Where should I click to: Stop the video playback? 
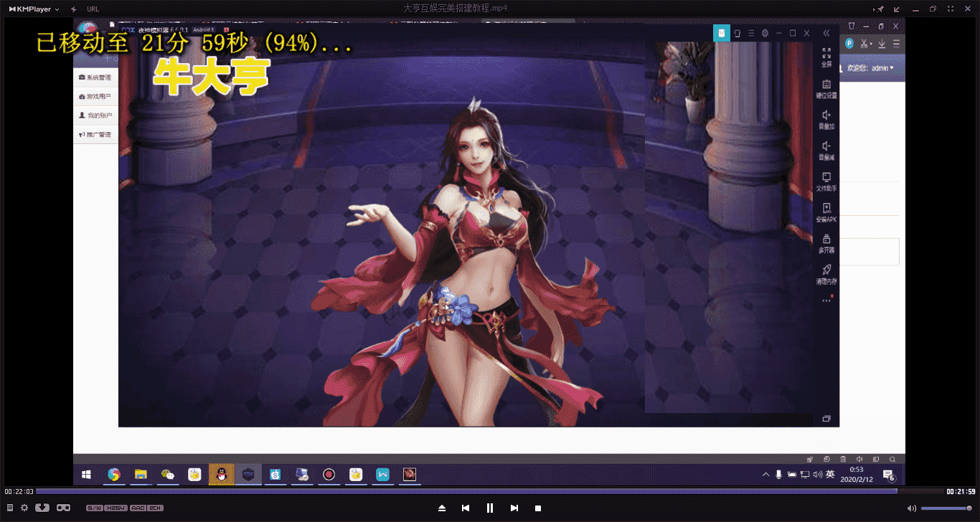tap(538, 508)
